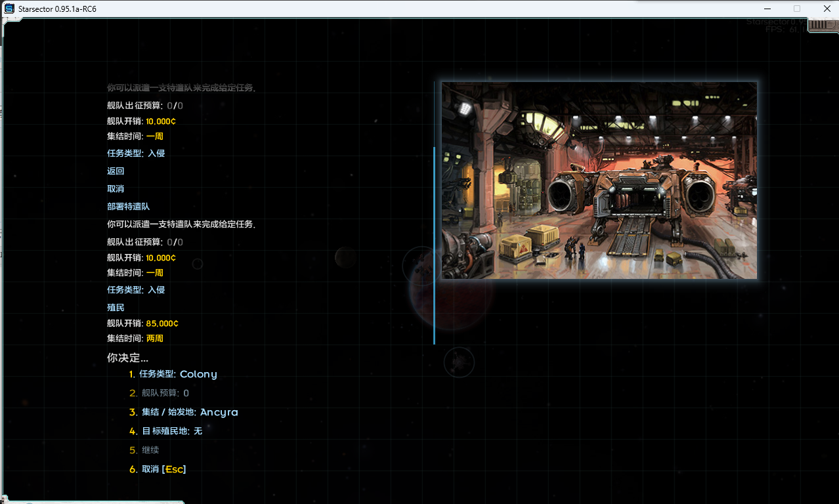Select the circled icon below the scrollbar
This screenshot has width=839, height=504.
click(459, 362)
